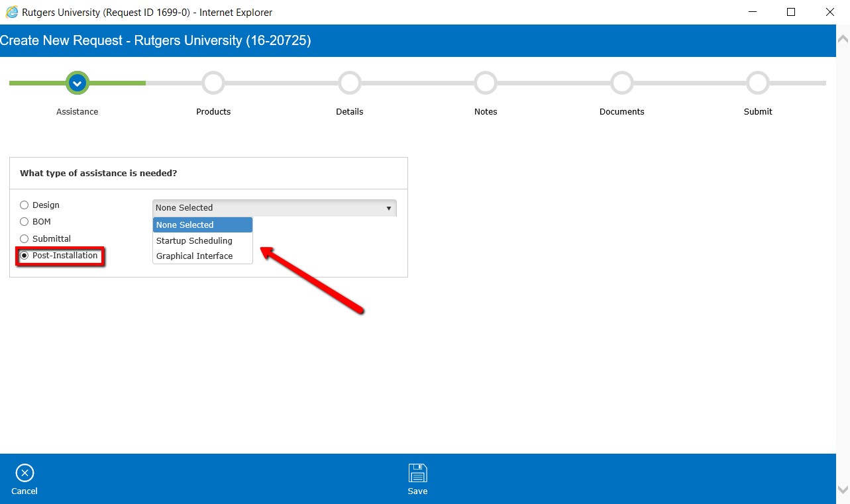Click the Save floppy disk icon
This screenshot has height=504, width=850.
click(x=417, y=473)
